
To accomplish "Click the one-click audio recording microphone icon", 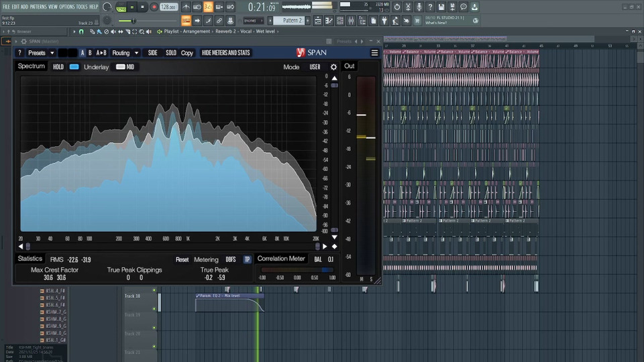I will pyautogui.click(x=419, y=7).
